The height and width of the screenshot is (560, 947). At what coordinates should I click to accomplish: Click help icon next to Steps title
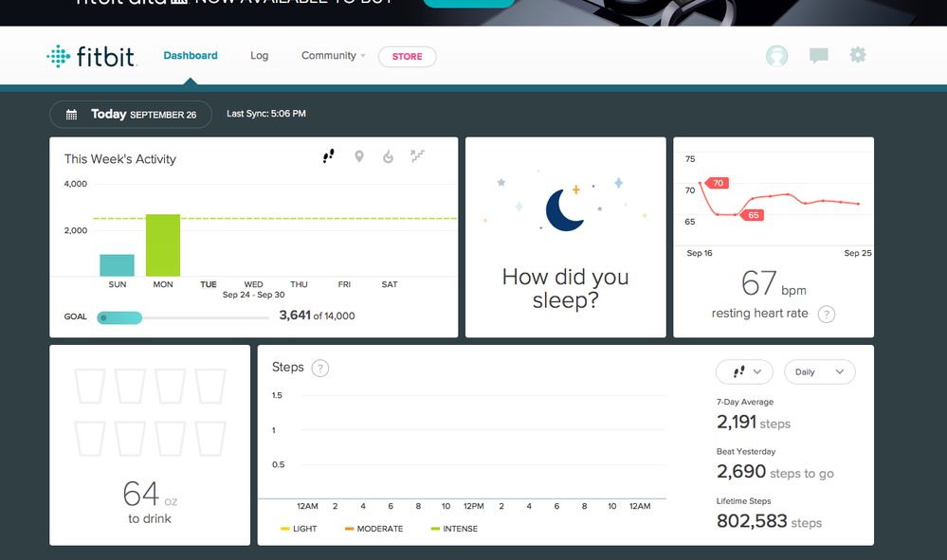point(320,368)
